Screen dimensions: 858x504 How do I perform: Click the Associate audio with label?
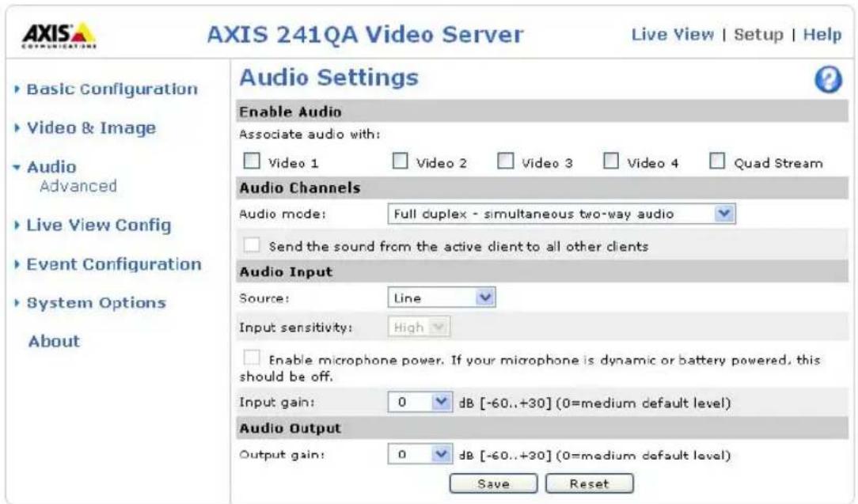(x=309, y=134)
